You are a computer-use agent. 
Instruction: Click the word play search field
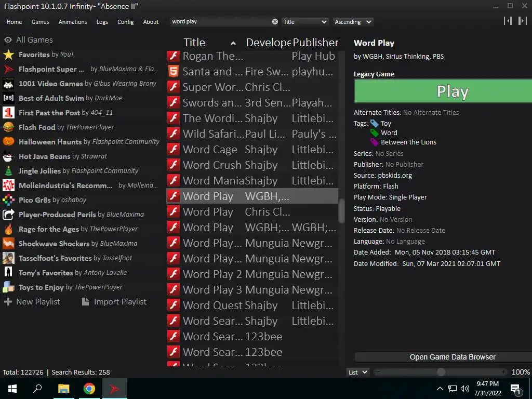click(x=220, y=21)
